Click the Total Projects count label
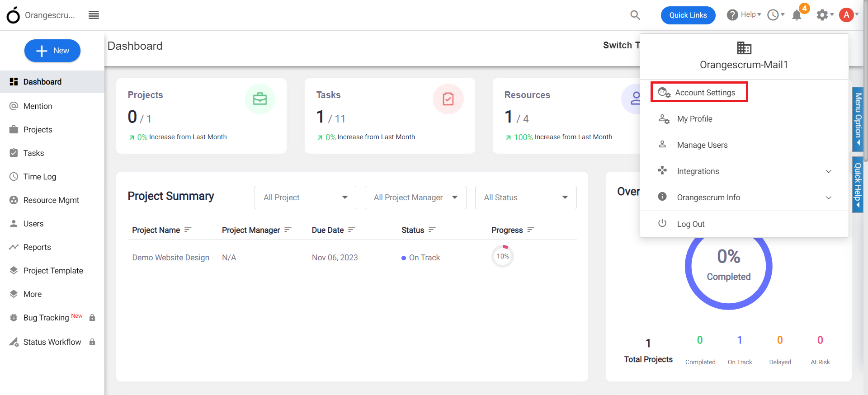This screenshot has height=395, width=868. click(648, 359)
